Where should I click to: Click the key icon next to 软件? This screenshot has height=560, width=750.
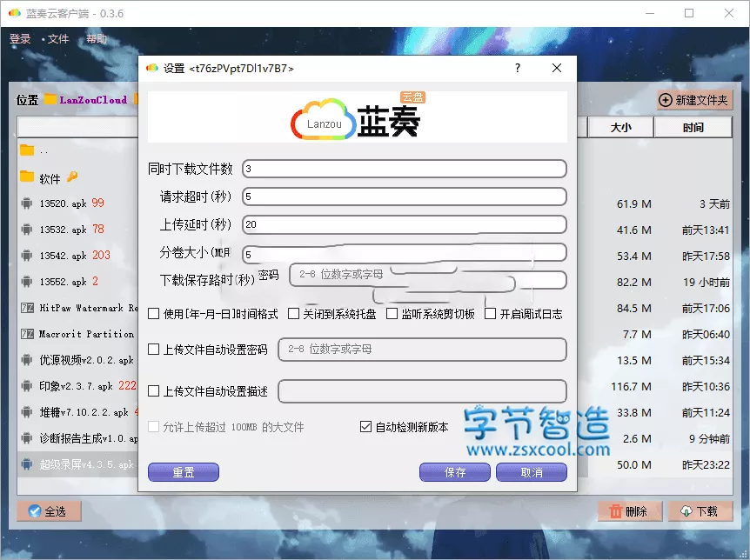[72, 177]
